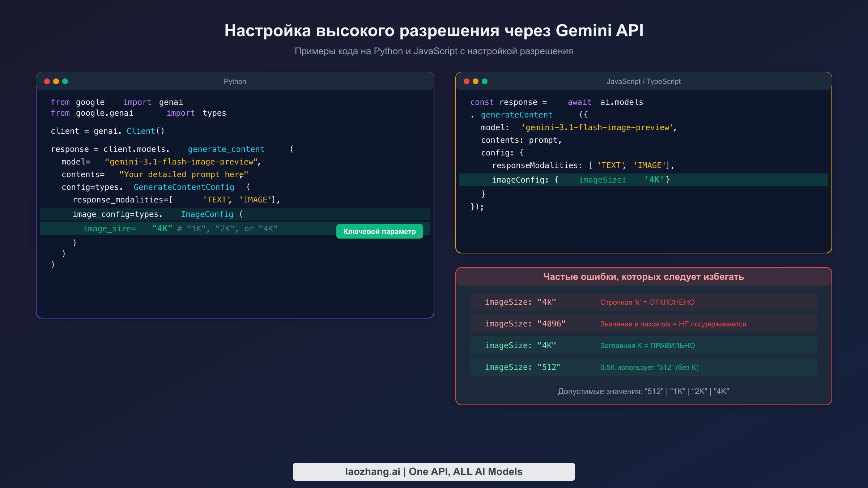
Task: Click the yellow traffic light on JavaScript window
Action: (476, 81)
